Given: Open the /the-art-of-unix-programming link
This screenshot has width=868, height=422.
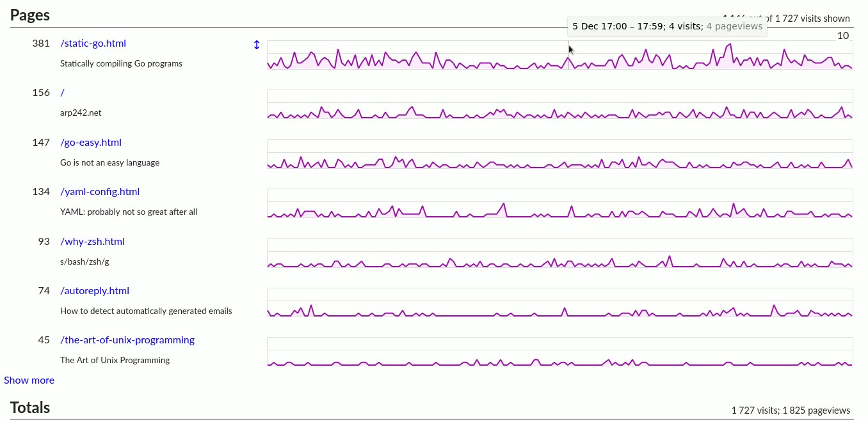Looking at the screenshot, I should (127, 340).
